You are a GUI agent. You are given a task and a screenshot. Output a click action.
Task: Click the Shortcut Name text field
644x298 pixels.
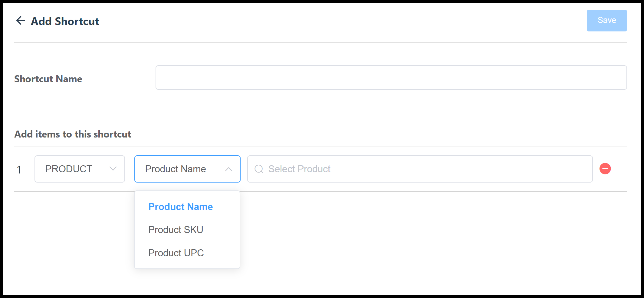[391, 77]
